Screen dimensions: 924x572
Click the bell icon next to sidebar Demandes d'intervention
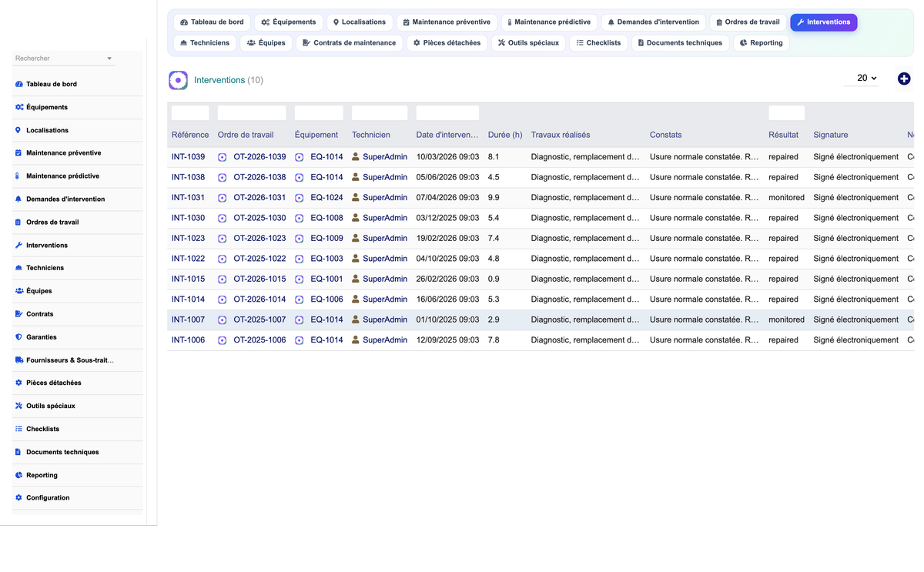point(18,199)
